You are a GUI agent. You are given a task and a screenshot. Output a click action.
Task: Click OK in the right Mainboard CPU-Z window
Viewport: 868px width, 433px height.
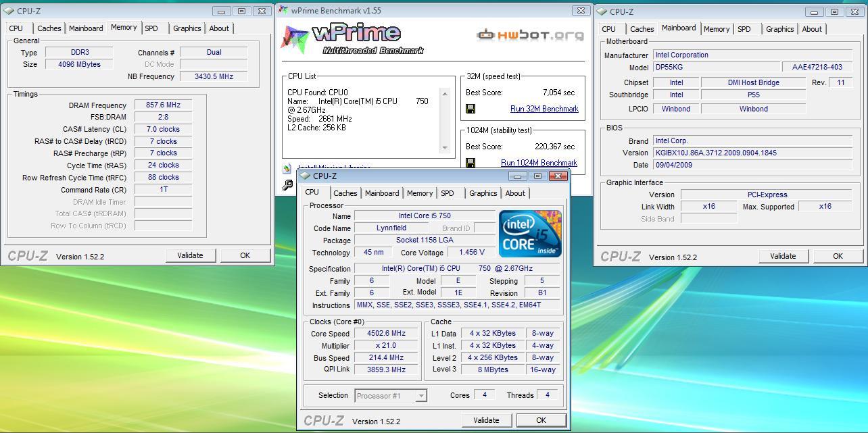[838, 256]
